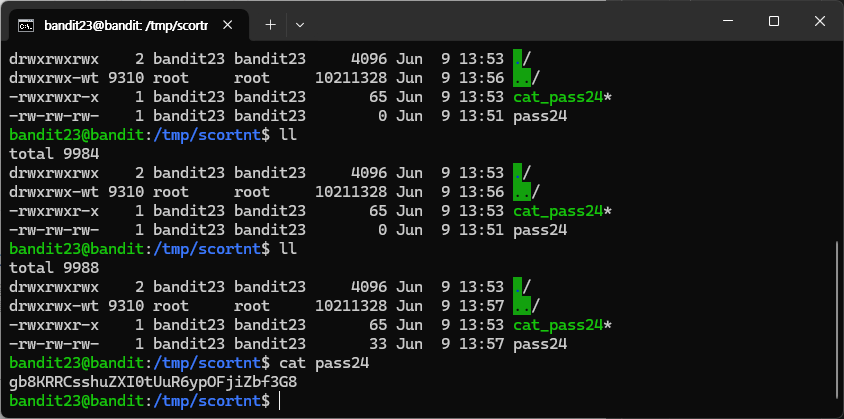Expand the new tab profile dropdown

click(x=300, y=25)
